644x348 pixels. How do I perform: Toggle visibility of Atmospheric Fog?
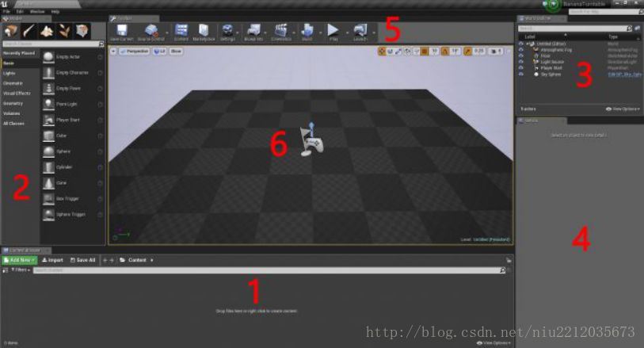(521, 50)
